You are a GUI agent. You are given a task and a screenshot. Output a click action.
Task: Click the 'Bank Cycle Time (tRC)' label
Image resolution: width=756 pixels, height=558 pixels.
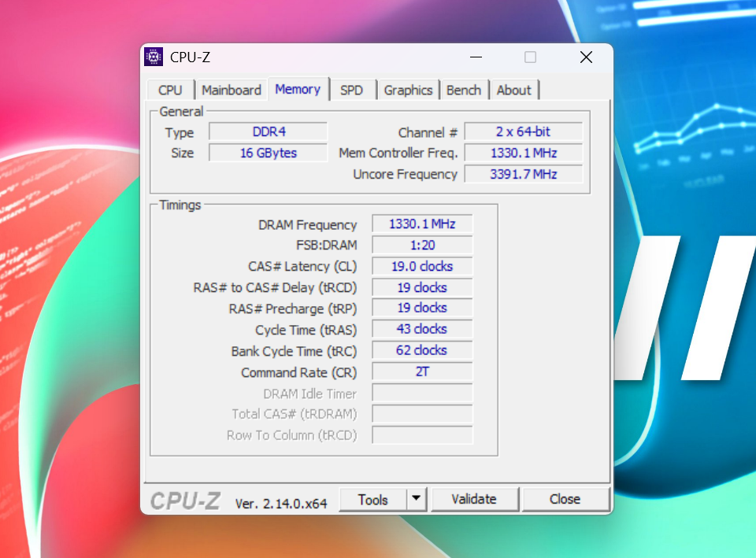tap(294, 351)
